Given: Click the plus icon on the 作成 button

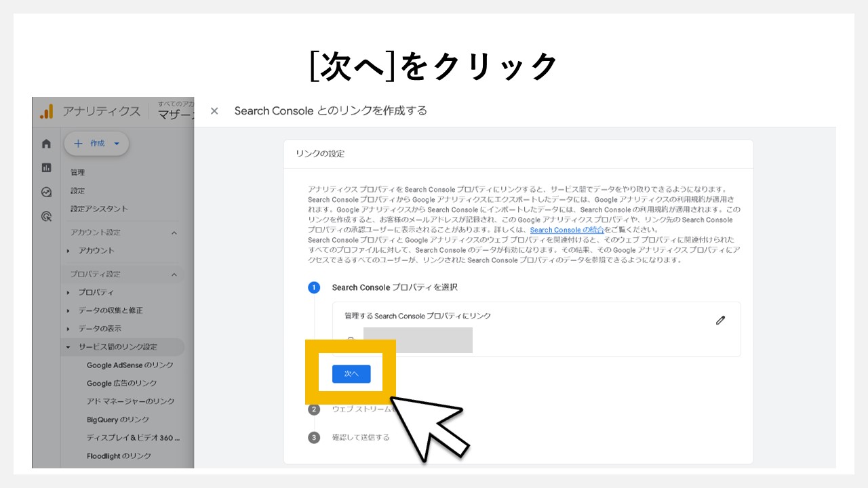Looking at the screenshot, I should (x=78, y=143).
